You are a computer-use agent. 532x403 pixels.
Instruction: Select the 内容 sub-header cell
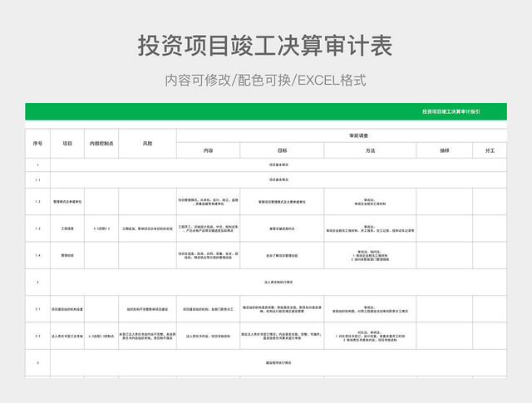(x=209, y=150)
